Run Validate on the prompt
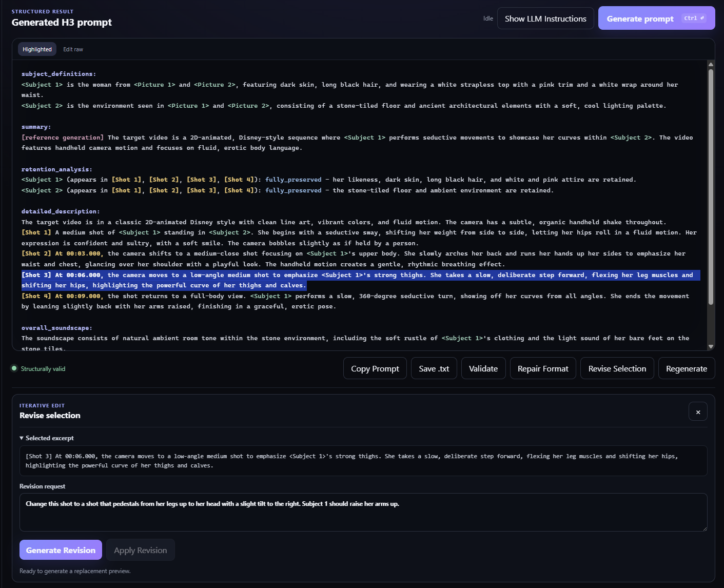 (483, 368)
